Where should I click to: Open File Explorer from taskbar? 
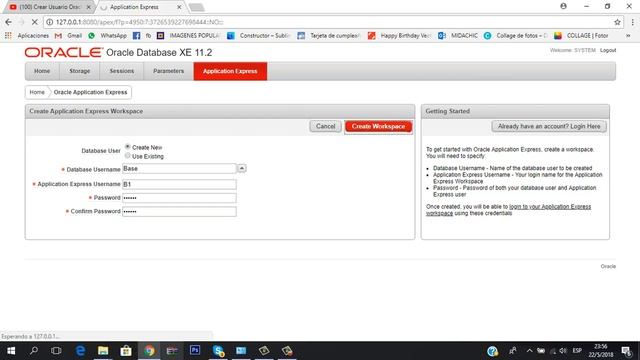(x=103, y=351)
